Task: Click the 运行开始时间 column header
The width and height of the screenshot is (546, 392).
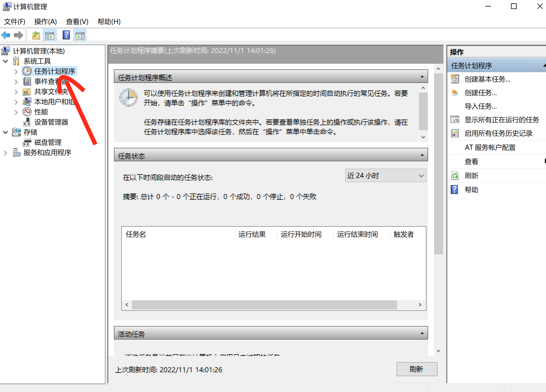Action: 305,234
